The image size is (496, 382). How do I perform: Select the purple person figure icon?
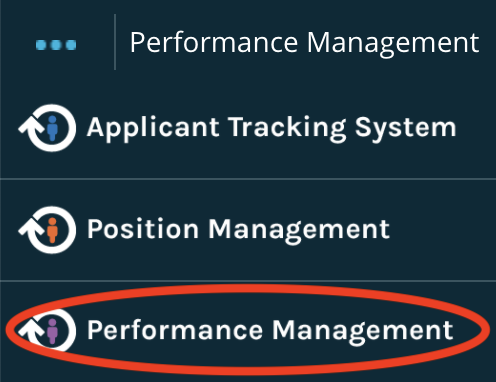pyautogui.click(x=52, y=331)
